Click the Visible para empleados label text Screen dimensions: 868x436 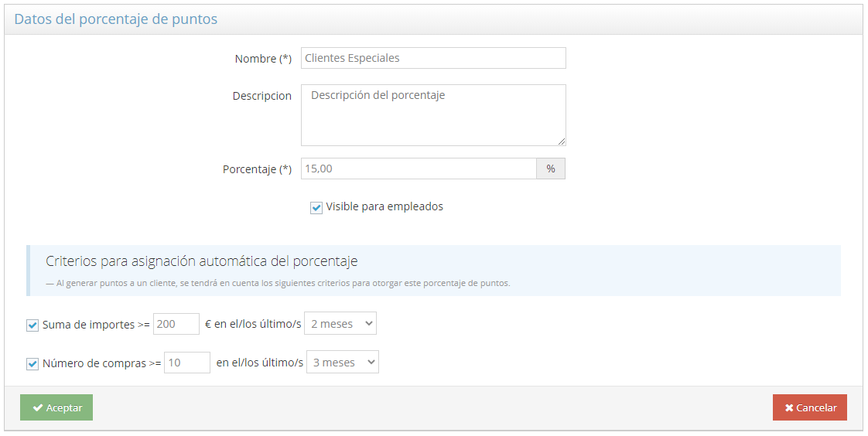384,206
